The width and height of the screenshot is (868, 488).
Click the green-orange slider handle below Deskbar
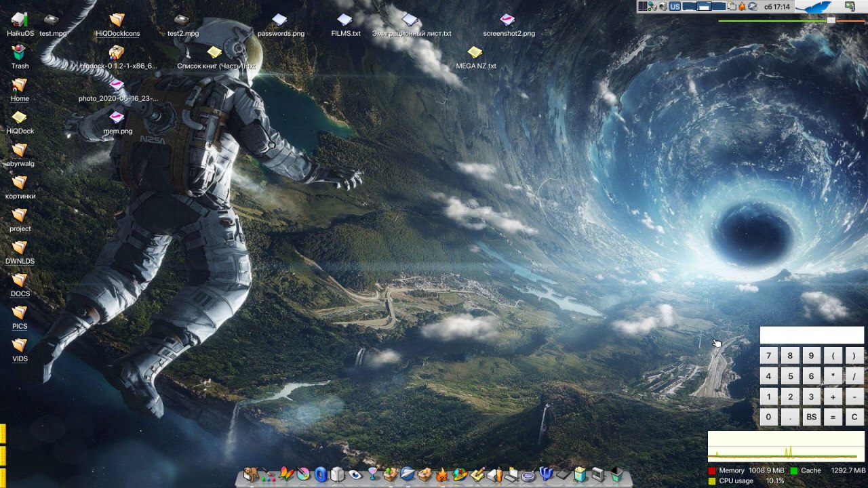pyautogui.click(x=831, y=20)
